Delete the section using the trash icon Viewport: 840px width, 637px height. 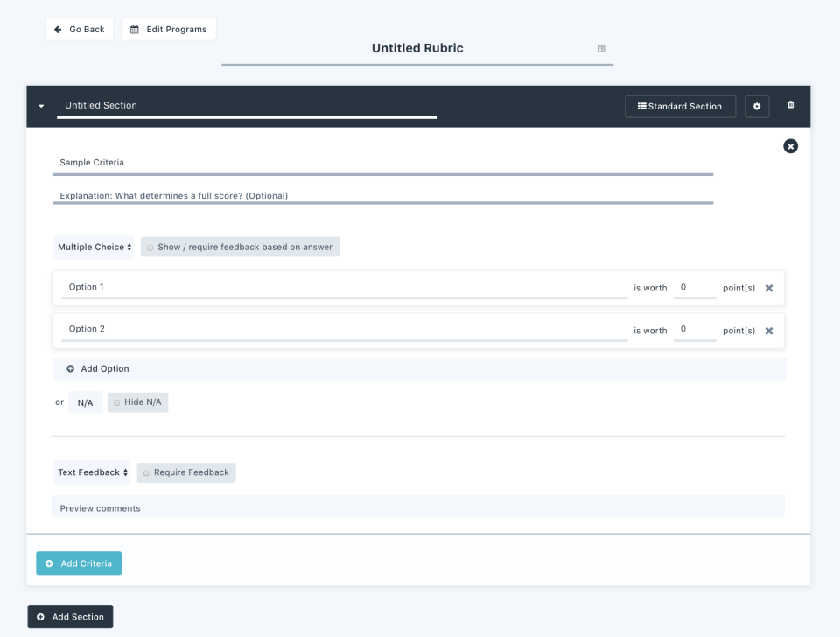coord(789,104)
